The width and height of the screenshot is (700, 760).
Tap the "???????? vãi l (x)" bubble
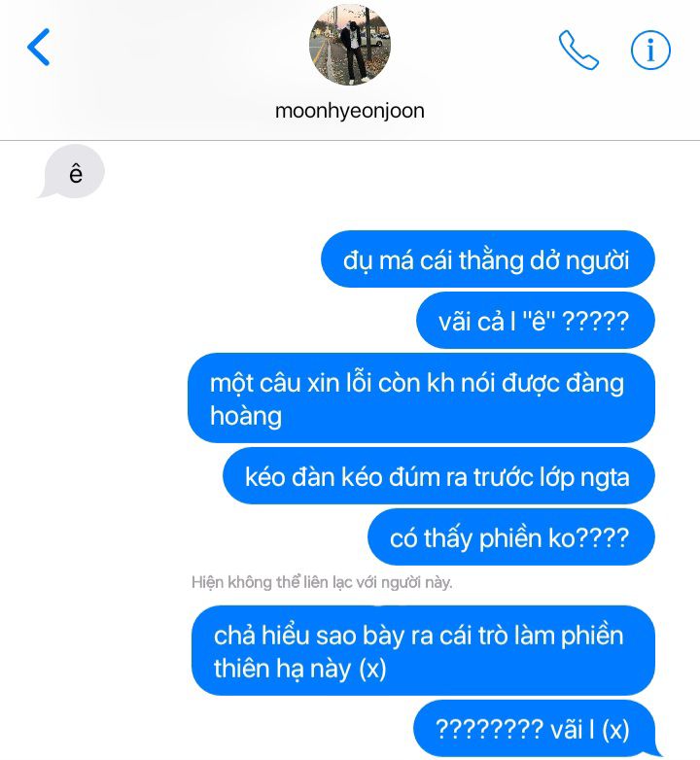tap(534, 729)
